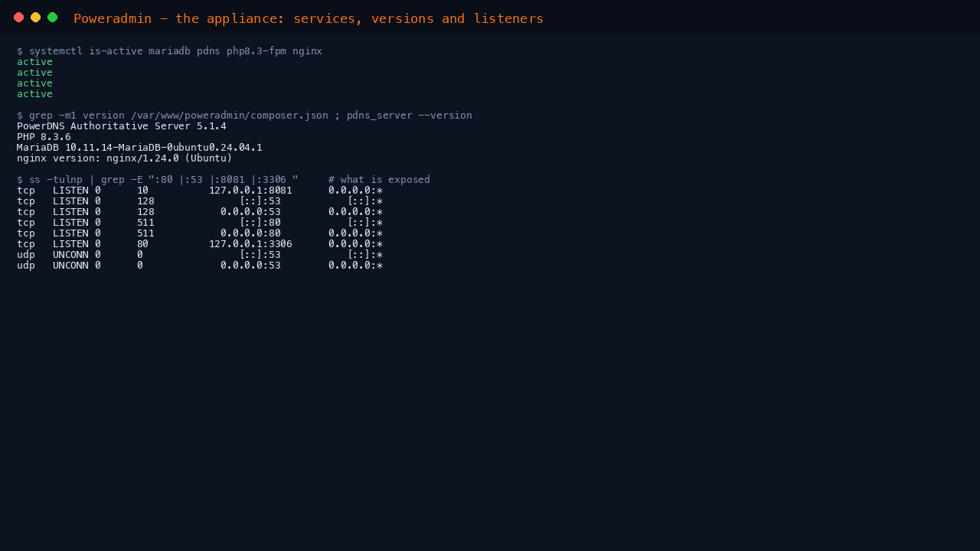
Task: Select the PowerDNS Authoritative Server 5.1.4 line
Action: [x=122, y=126]
